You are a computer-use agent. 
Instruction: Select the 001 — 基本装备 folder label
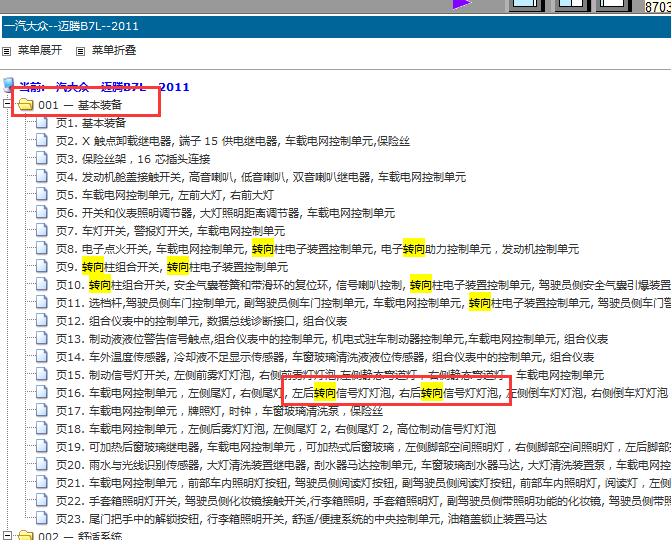pyautogui.click(x=80, y=105)
